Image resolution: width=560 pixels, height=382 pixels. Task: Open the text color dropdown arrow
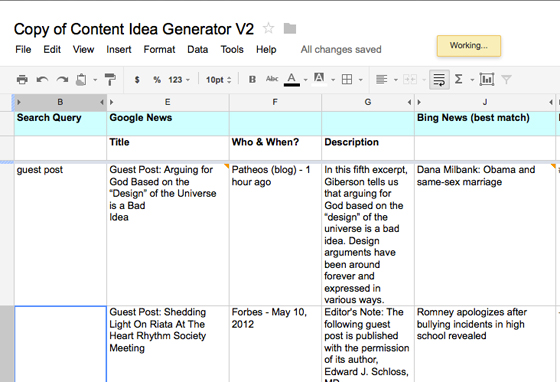pyautogui.click(x=305, y=80)
